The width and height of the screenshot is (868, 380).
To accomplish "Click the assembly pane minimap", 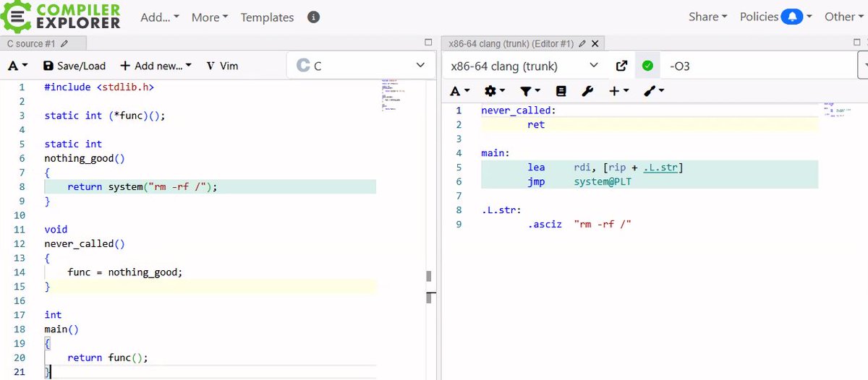I will (837, 108).
